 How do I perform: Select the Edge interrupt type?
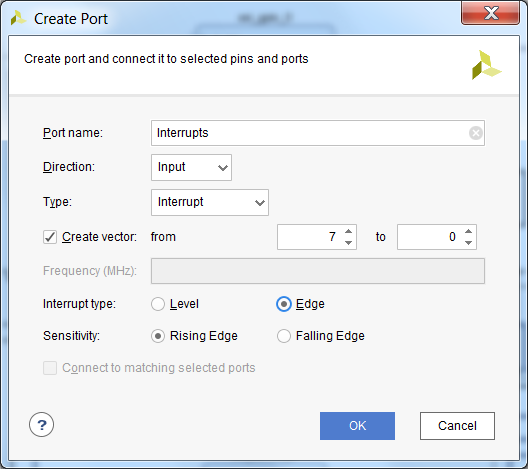tap(284, 304)
